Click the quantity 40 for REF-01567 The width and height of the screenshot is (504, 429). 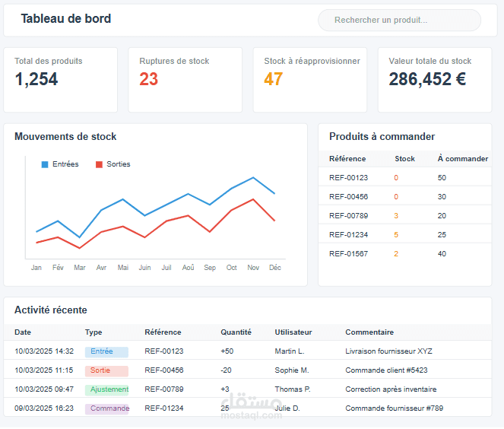pyautogui.click(x=442, y=254)
